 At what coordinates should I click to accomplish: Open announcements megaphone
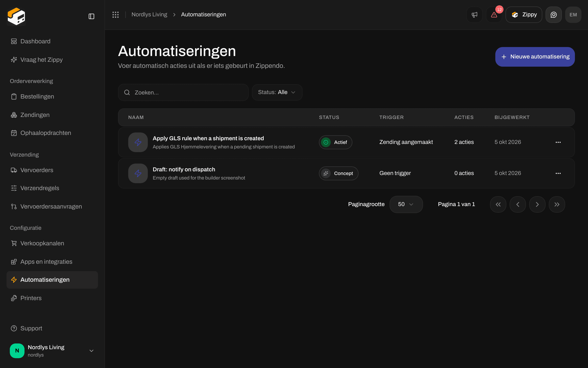click(x=474, y=15)
